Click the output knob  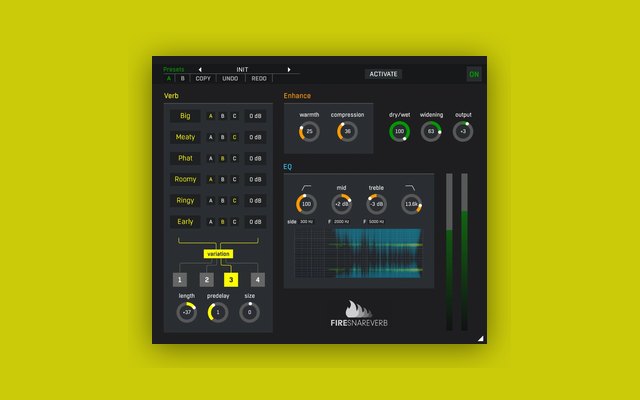tap(463, 131)
